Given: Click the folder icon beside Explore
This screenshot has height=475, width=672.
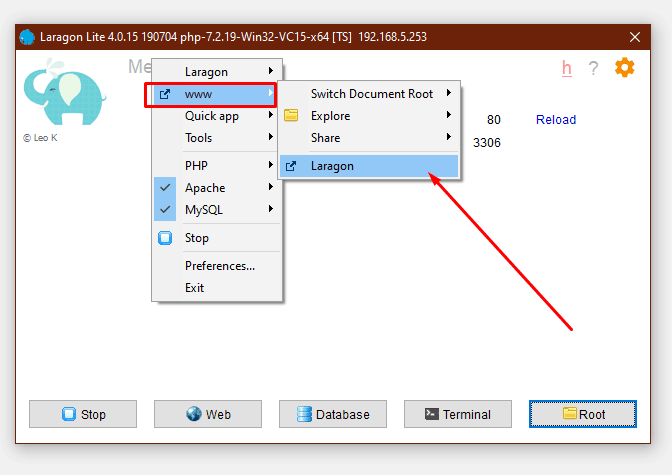Looking at the screenshot, I should tap(291, 115).
